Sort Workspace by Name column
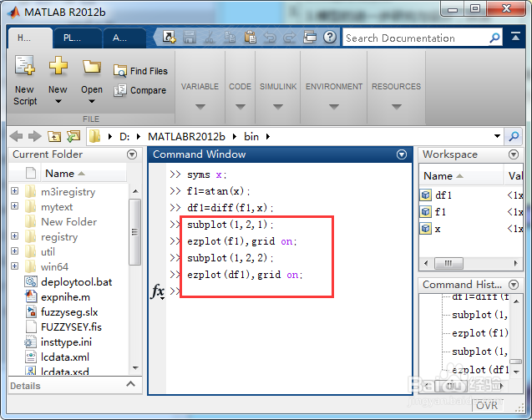Viewport: 532px width, 420px height. point(461,175)
